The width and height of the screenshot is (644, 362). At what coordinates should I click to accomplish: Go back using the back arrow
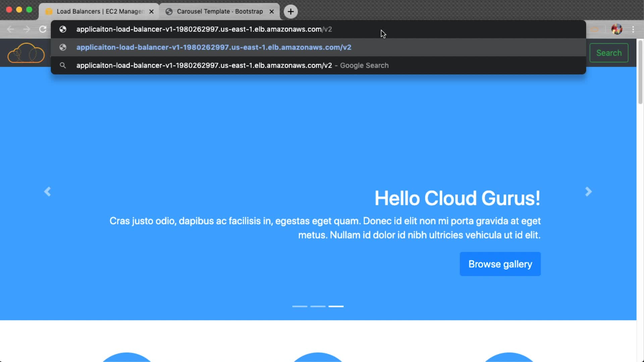coord(11,29)
